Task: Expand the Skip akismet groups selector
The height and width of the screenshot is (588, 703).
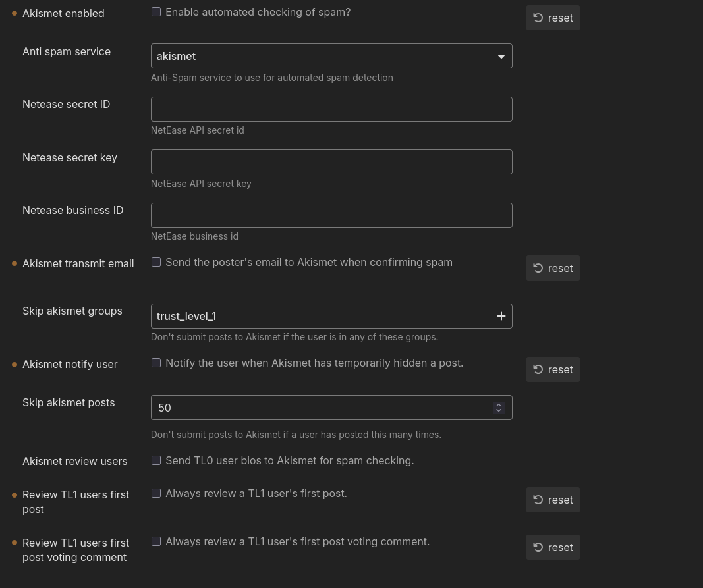Action: [x=323, y=316]
